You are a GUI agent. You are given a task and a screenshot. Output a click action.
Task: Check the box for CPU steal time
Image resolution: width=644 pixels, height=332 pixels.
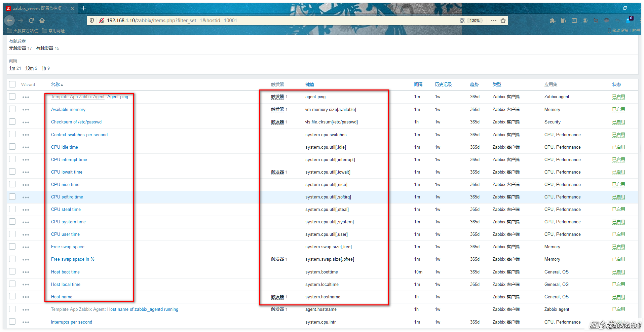(12, 209)
